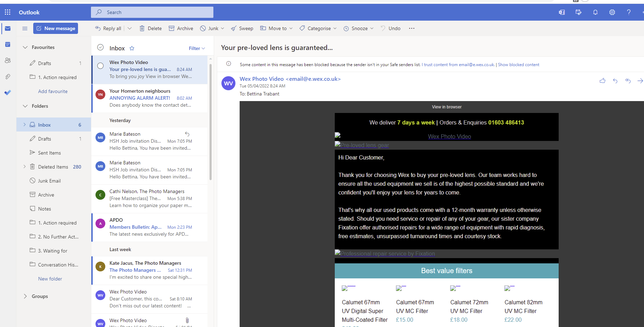Open Help with the question mark icon
Screen dimensions: 644x327
(629, 12)
